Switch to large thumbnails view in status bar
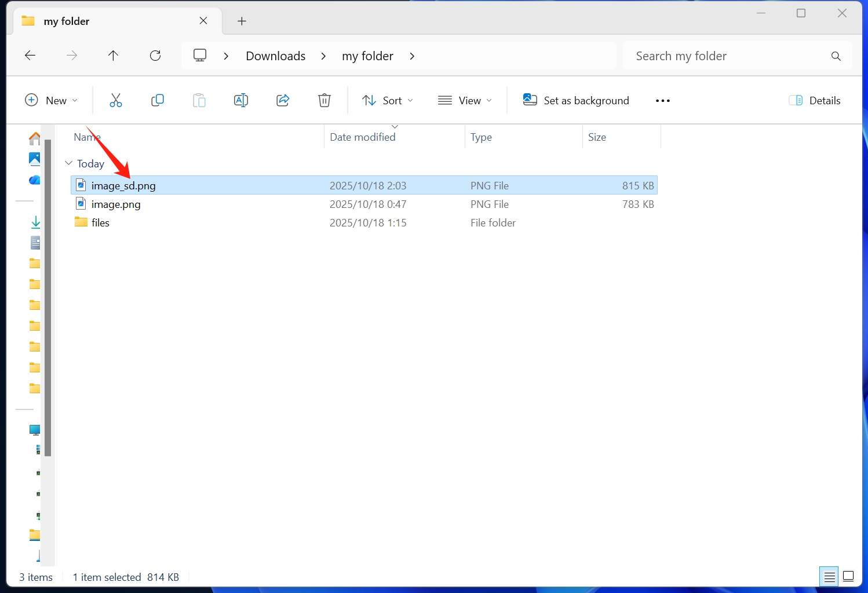This screenshot has width=868, height=593. tap(848, 577)
